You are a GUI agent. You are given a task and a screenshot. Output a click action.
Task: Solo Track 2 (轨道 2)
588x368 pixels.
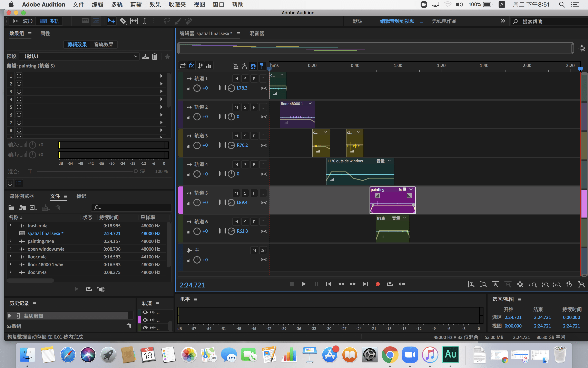[x=245, y=107]
